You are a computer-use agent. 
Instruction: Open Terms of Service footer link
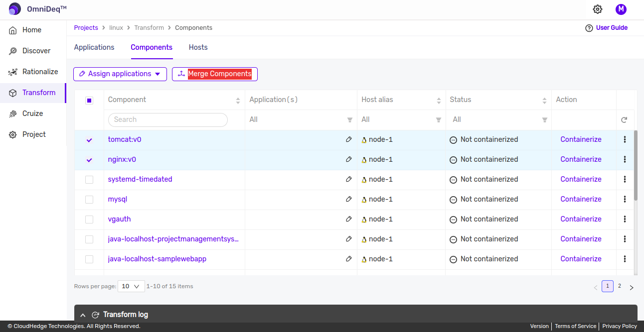click(575, 326)
